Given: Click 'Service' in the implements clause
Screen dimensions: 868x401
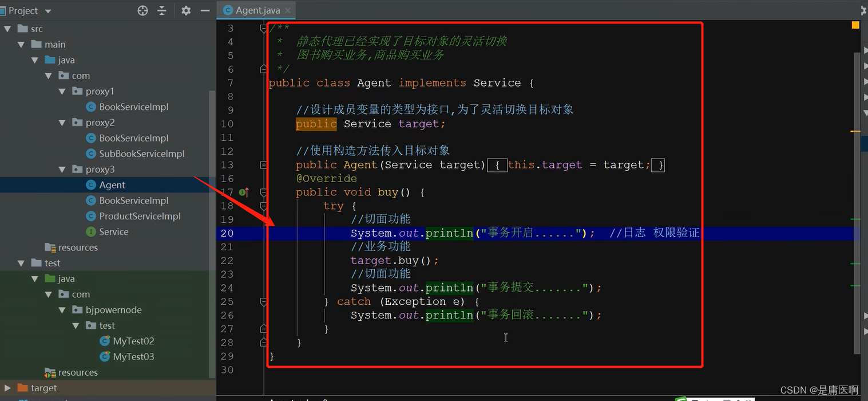Looking at the screenshot, I should click(497, 83).
